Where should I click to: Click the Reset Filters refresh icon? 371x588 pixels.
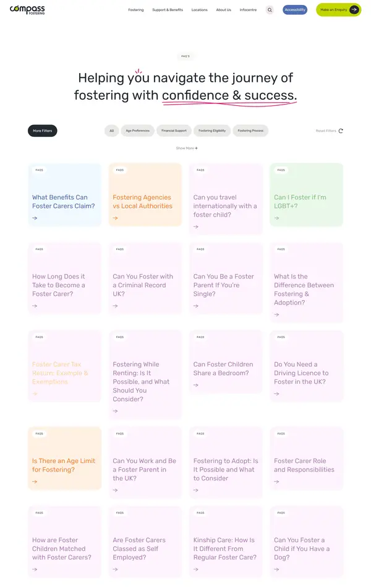point(341,131)
